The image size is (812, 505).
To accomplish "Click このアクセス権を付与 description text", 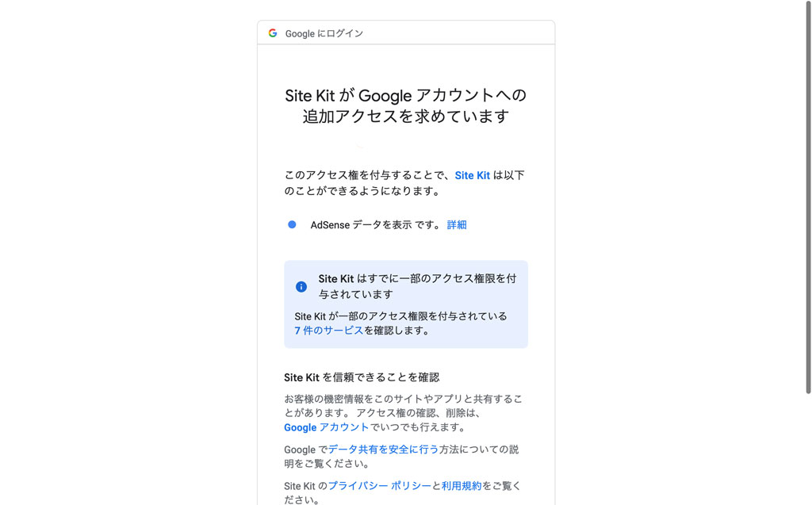I will (x=404, y=183).
